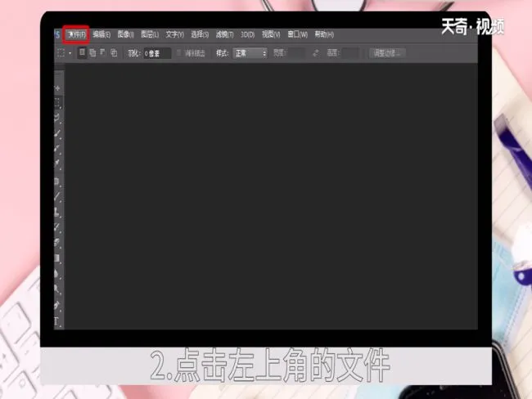532x399 pixels.
Task: Select the Blur tool
Action: pos(58,274)
